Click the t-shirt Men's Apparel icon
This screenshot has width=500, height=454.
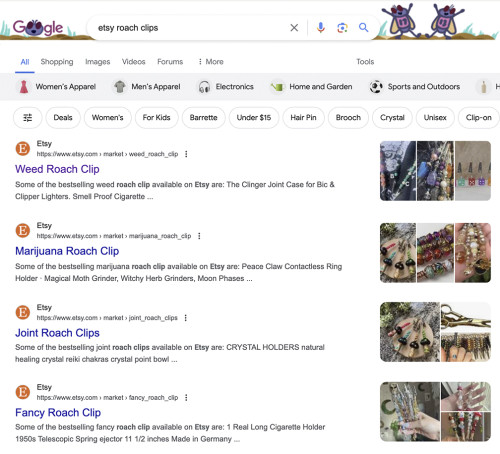(x=120, y=87)
